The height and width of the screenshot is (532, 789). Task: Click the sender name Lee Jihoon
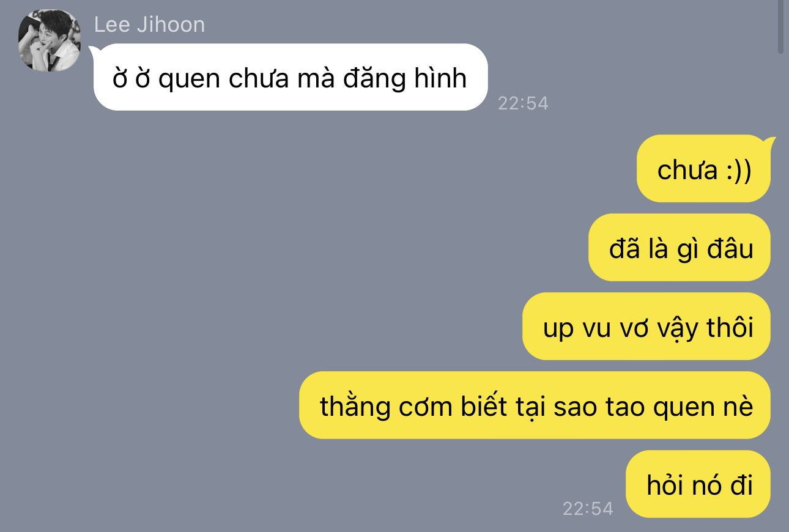click(x=150, y=25)
